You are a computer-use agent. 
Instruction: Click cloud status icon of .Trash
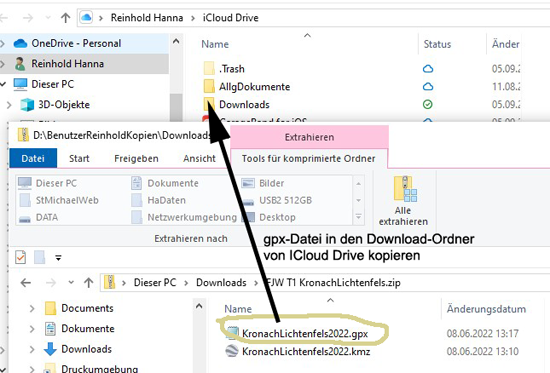coord(428,69)
